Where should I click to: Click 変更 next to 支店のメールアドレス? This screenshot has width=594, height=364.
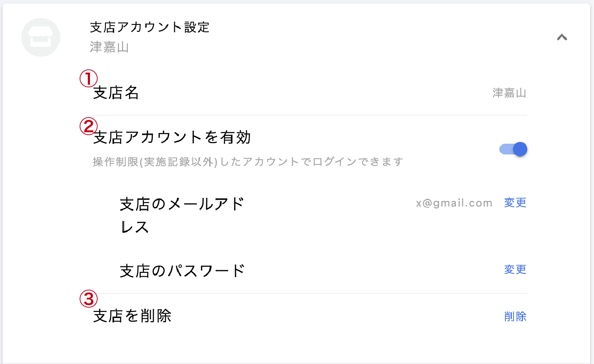(x=515, y=203)
